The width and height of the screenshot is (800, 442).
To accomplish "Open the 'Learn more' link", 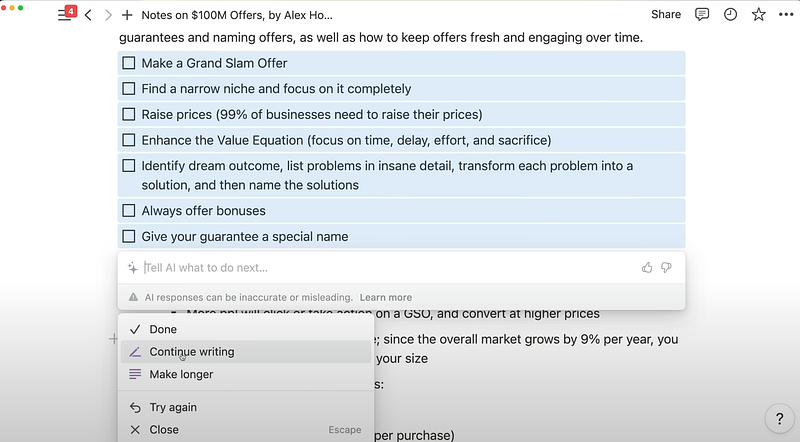I will 386,297.
